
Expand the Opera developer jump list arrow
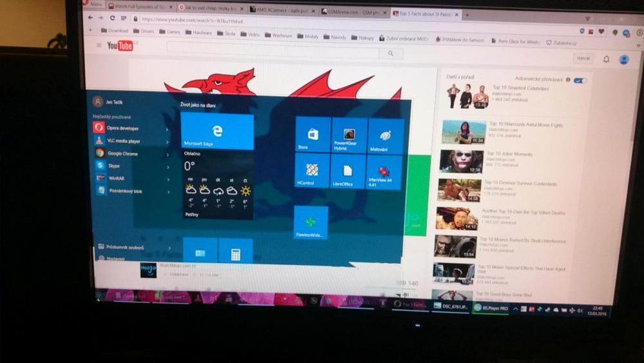point(168,129)
